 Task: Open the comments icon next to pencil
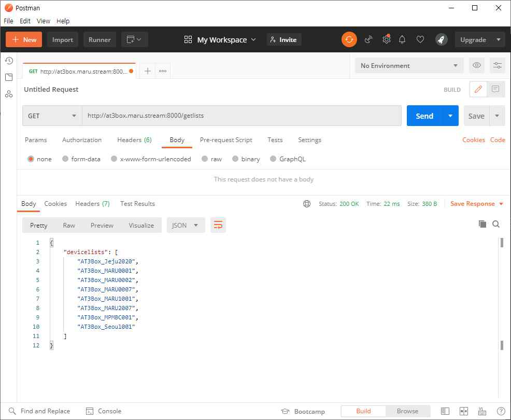[495, 89]
